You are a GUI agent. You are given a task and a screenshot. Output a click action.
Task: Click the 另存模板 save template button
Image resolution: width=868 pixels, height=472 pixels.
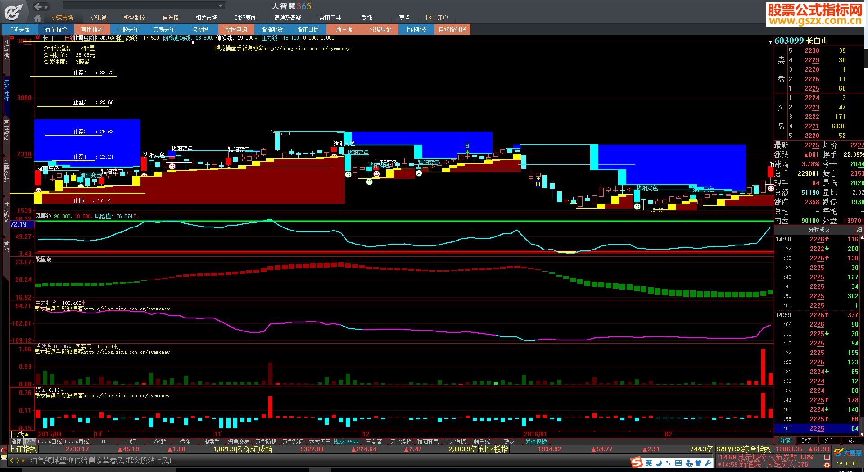point(536,442)
